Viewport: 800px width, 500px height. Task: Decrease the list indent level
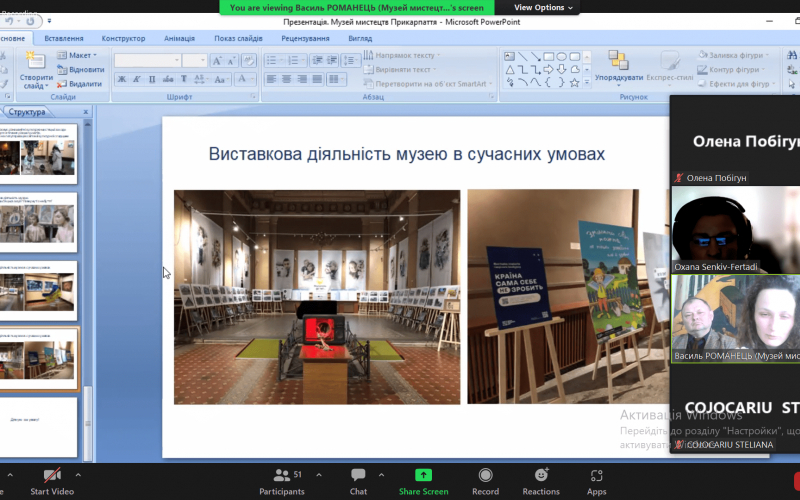tap(317, 61)
